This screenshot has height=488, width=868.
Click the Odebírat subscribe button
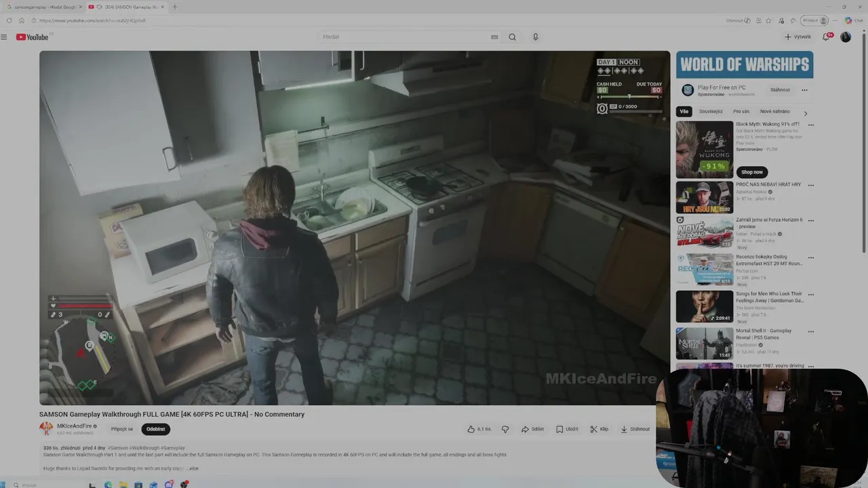pyautogui.click(x=156, y=429)
